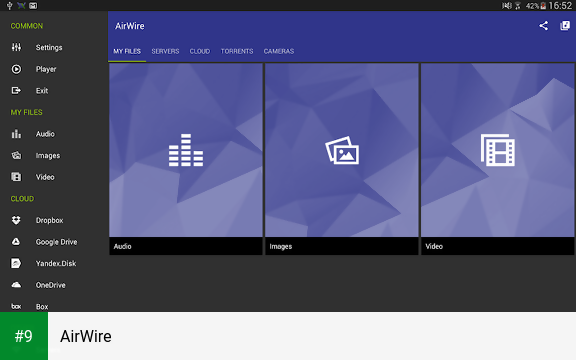This screenshot has width=576, height=360.
Task: Tap the playlist queue icon in header
Action: click(x=565, y=26)
